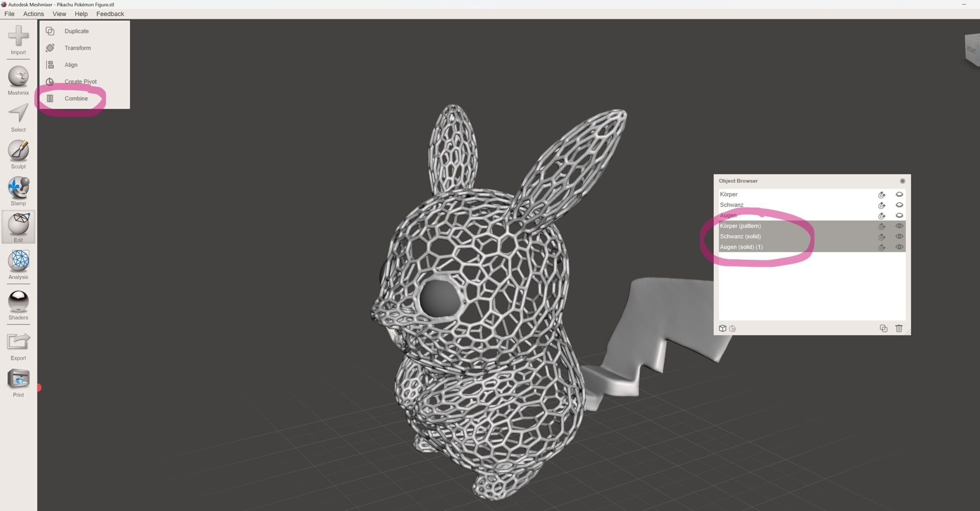The width and height of the screenshot is (980, 511).
Task: Hide the Körper object via eye icon
Action: point(899,194)
